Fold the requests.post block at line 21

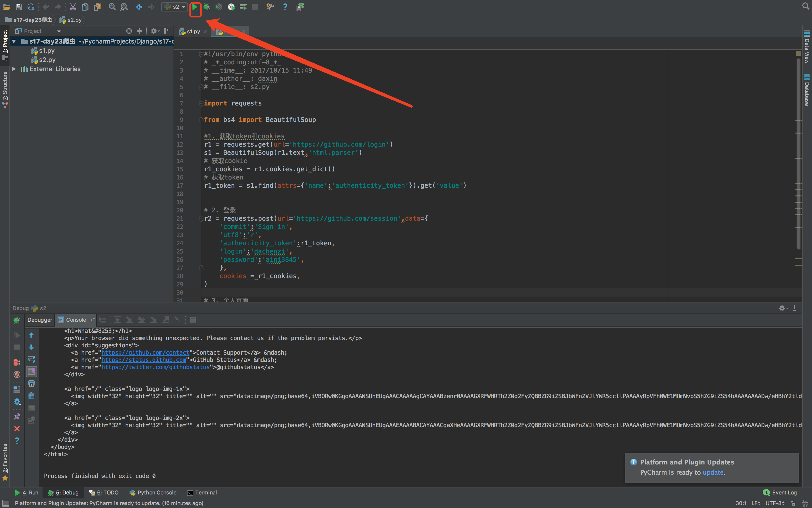point(201,219)
